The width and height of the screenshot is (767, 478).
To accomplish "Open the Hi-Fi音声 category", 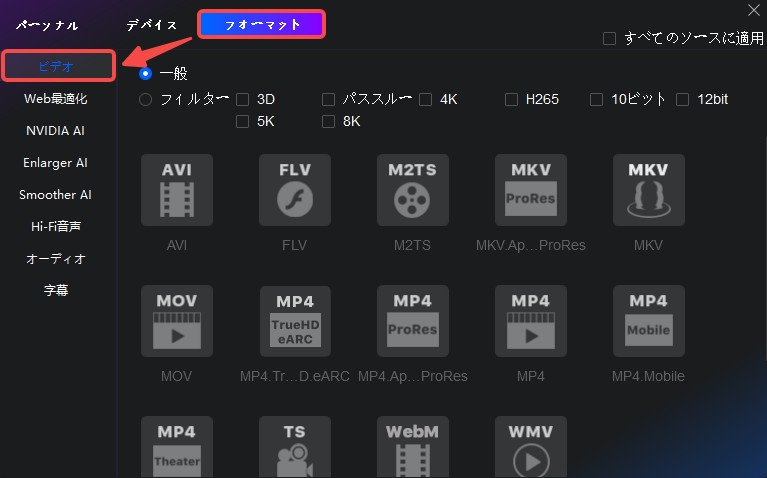I will [56, 227].
